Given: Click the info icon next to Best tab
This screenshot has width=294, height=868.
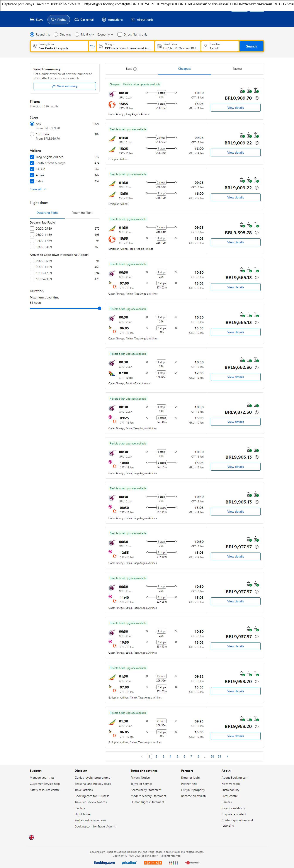Looking at the screenshot, I should [135, 69].
